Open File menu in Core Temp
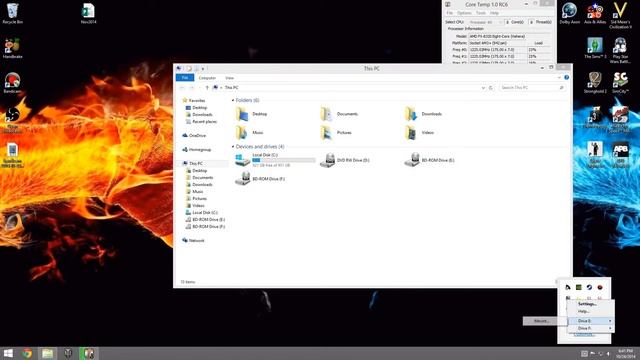 click(449, 13)
